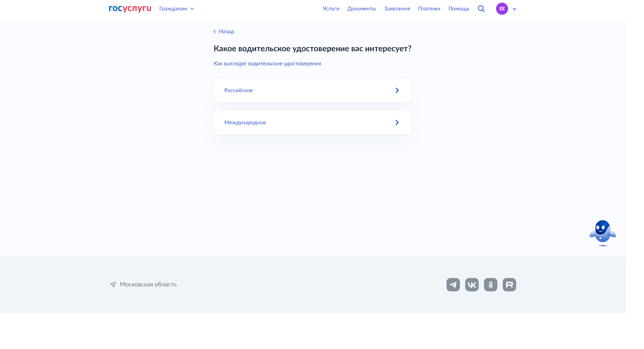Open the robot assistant helper
This screenshot has height=349, width=644.
click(x=602, y=232)
